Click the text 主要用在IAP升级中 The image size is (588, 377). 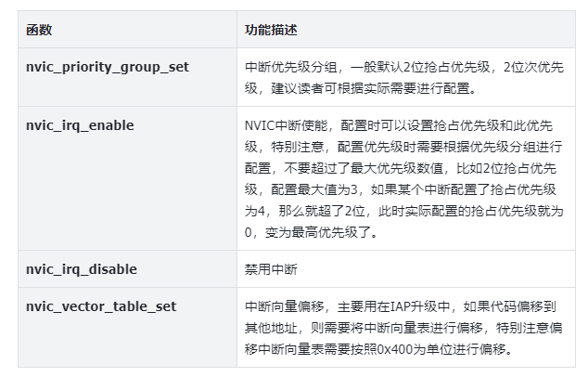(393, 306)
